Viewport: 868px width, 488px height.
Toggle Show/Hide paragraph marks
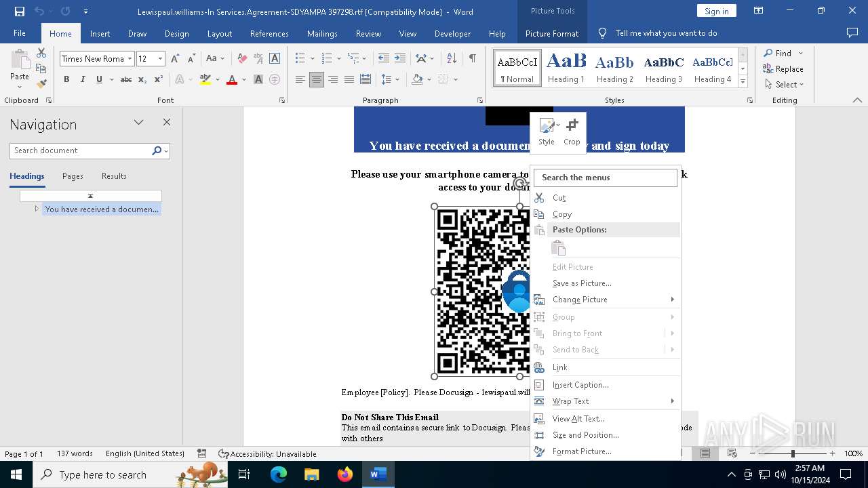click(x=472, y=58)
